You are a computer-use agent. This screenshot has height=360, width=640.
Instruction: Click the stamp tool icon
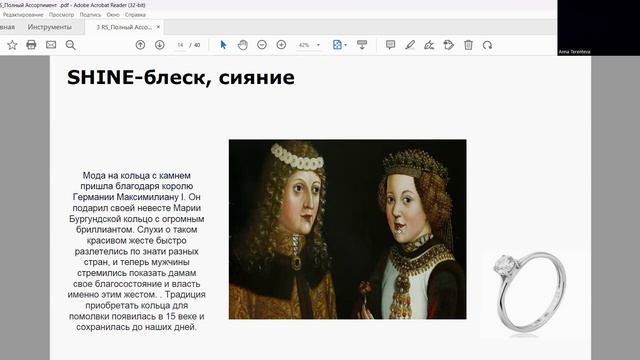point(449,45)
